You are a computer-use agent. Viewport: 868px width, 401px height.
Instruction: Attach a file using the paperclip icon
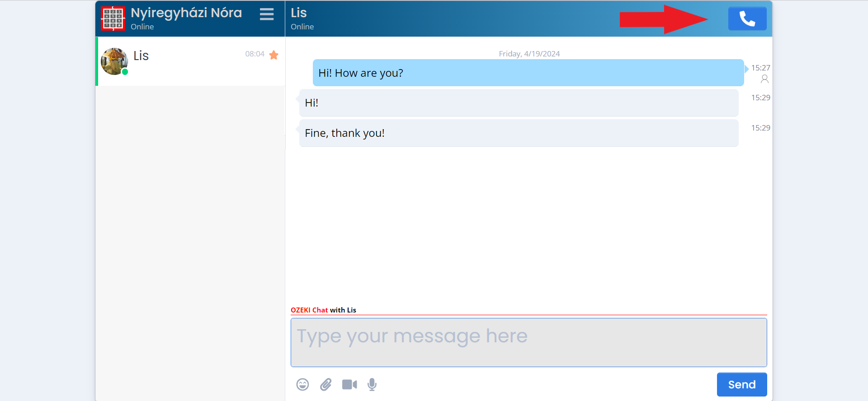coord(326,384)
